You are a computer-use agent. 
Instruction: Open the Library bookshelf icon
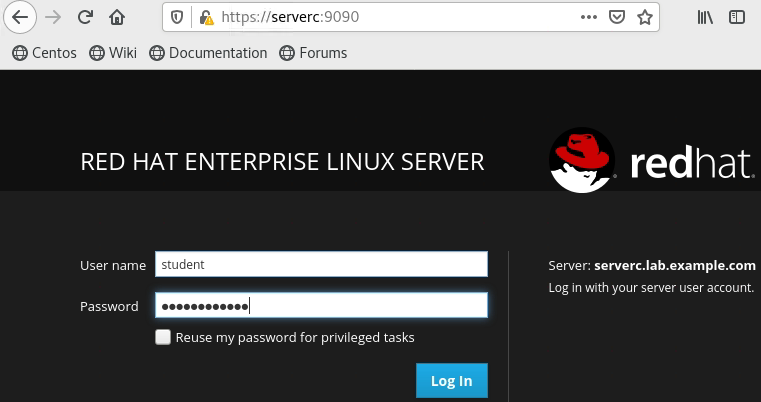pos(705,17)
